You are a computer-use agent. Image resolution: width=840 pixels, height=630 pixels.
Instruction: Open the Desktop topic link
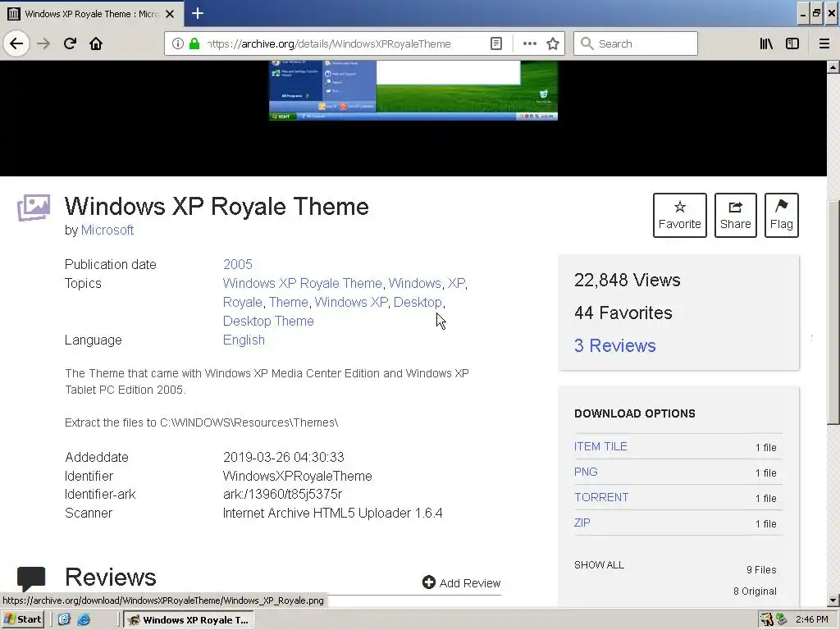click(418, 302)
